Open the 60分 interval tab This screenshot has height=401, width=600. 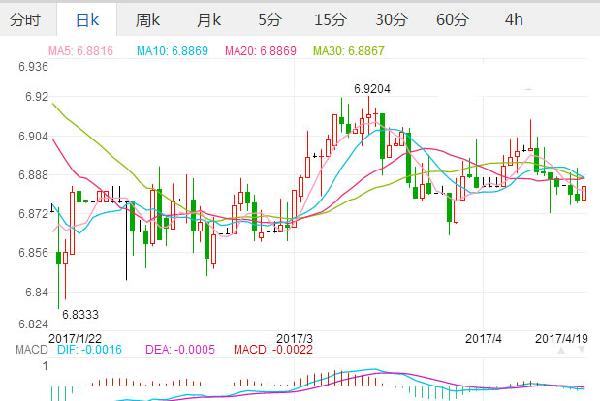click(452, 19)
